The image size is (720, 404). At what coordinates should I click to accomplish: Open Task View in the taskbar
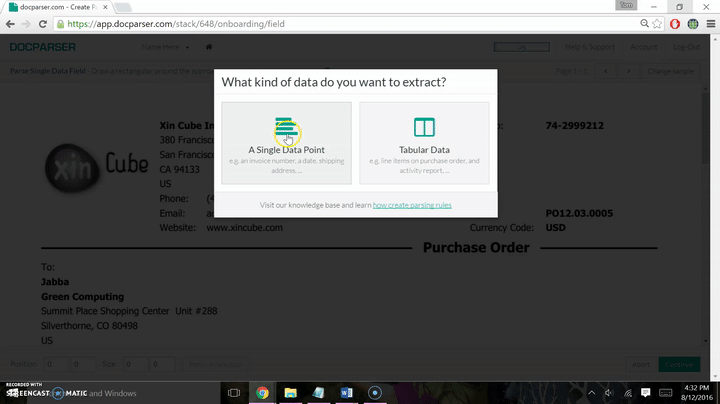pos(233,393)
